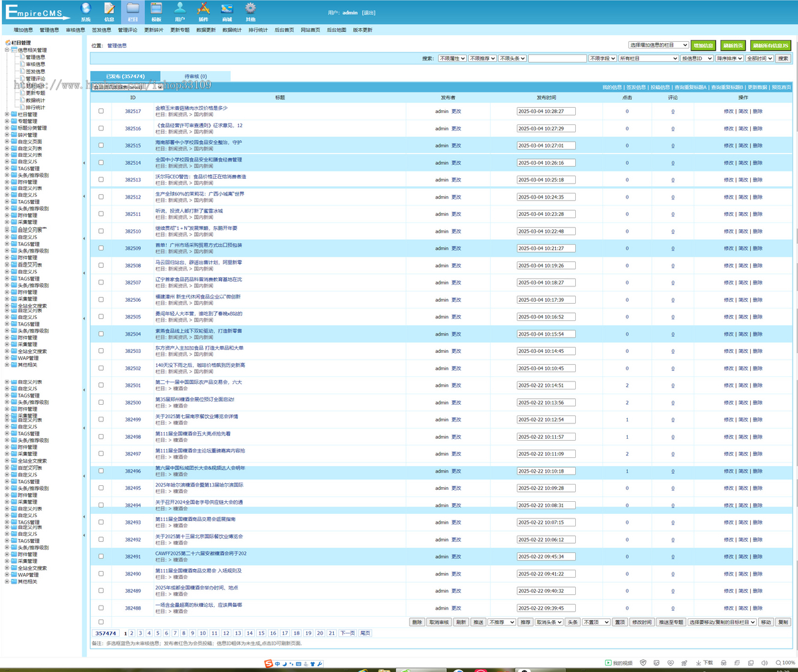Click the 栏目管理 home icon in sidebar header

coord(8,43)
